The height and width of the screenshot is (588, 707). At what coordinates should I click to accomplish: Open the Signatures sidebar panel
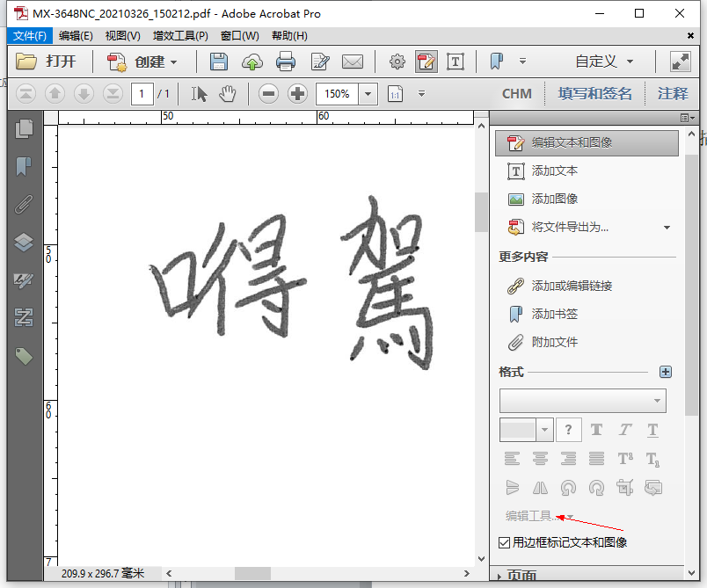(x=24, y=279)
